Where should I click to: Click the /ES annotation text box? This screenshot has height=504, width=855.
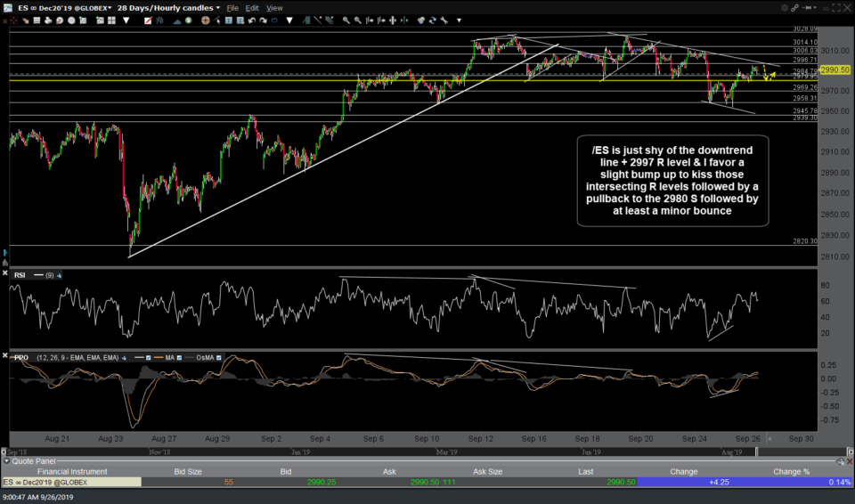673,181
